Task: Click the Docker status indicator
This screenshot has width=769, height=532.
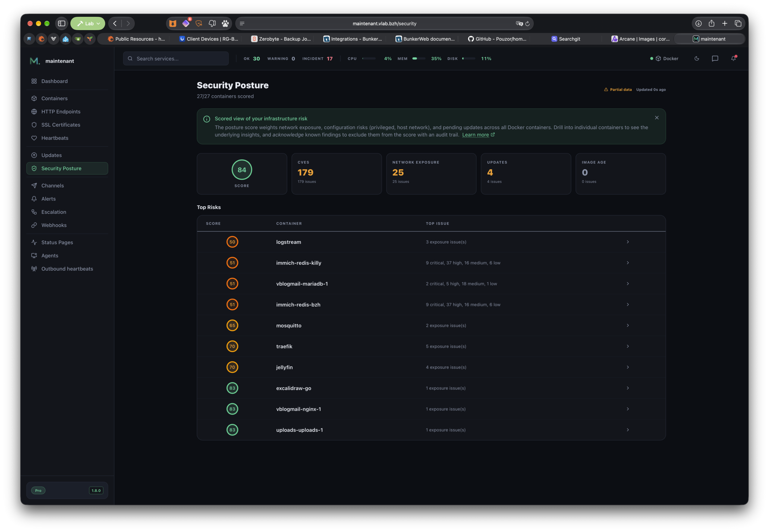Action: pos(664,58)
